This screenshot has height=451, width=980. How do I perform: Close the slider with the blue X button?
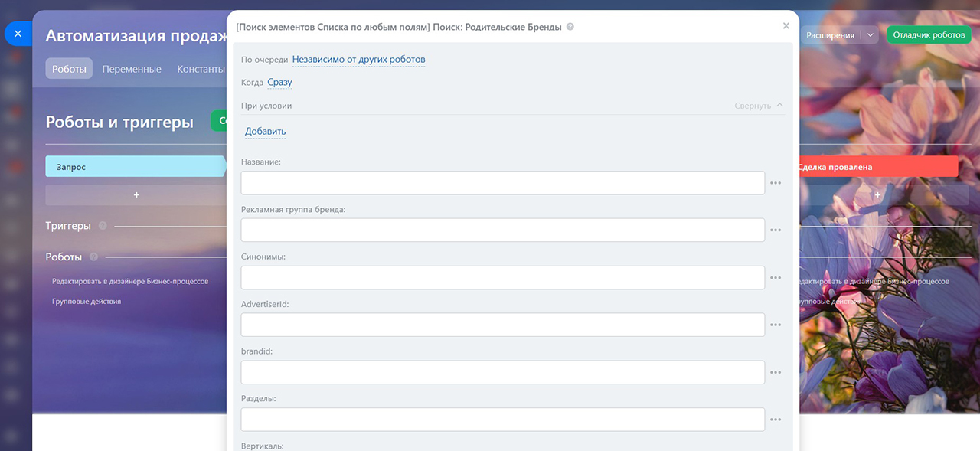click(18, 34)
